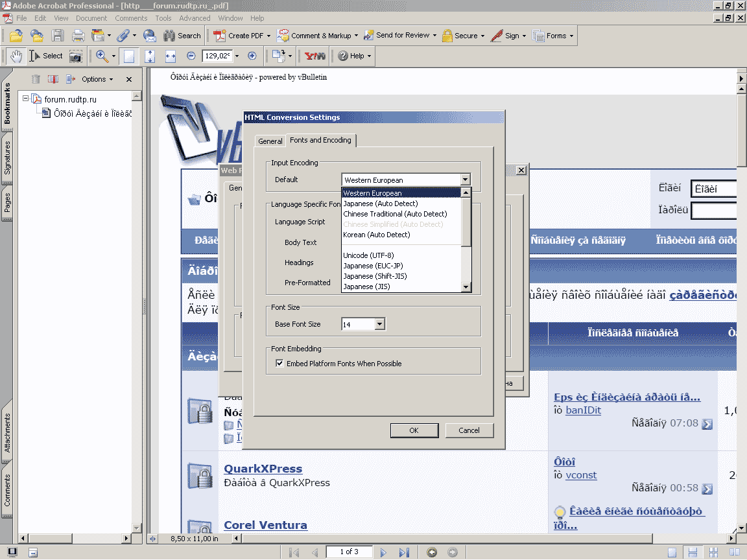Open the banIDit user link
747x560 pixels.
(x=583, y=410)
